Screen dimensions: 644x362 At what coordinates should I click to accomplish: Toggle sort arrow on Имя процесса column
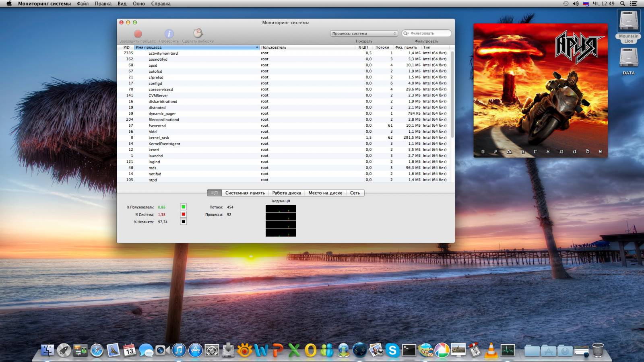pos(257,47)
